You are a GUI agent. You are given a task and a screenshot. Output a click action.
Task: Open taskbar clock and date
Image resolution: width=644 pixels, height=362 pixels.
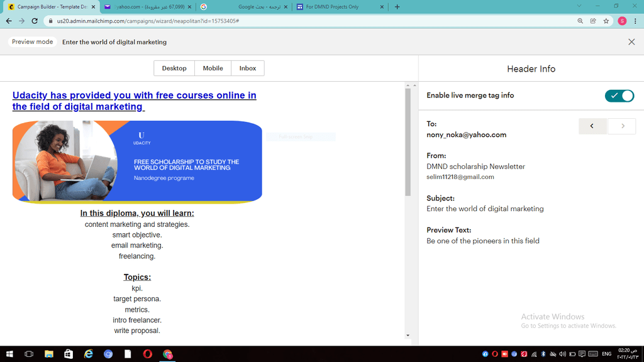[628, 354]
